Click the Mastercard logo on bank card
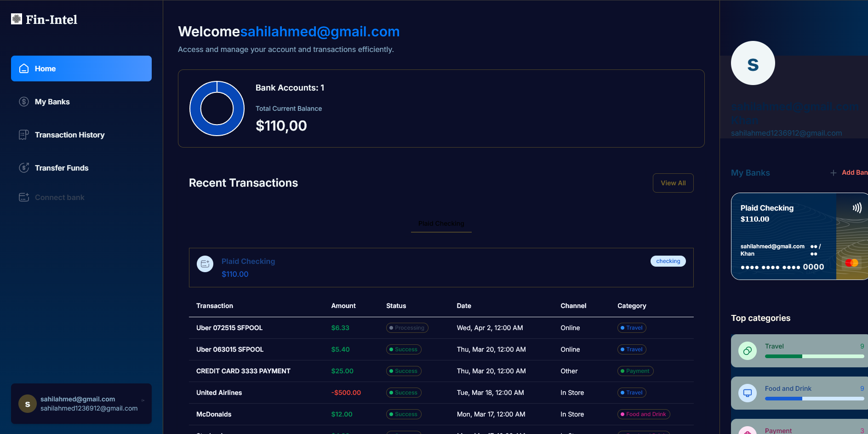The width and height of the screenshot is (868, 434). click(851, 263)
